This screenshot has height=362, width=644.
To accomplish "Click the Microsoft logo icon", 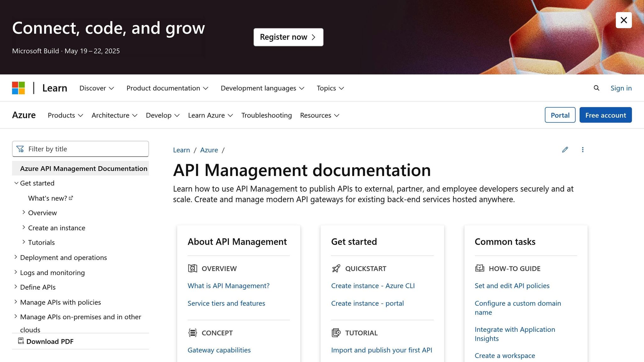I will (18, 88).
